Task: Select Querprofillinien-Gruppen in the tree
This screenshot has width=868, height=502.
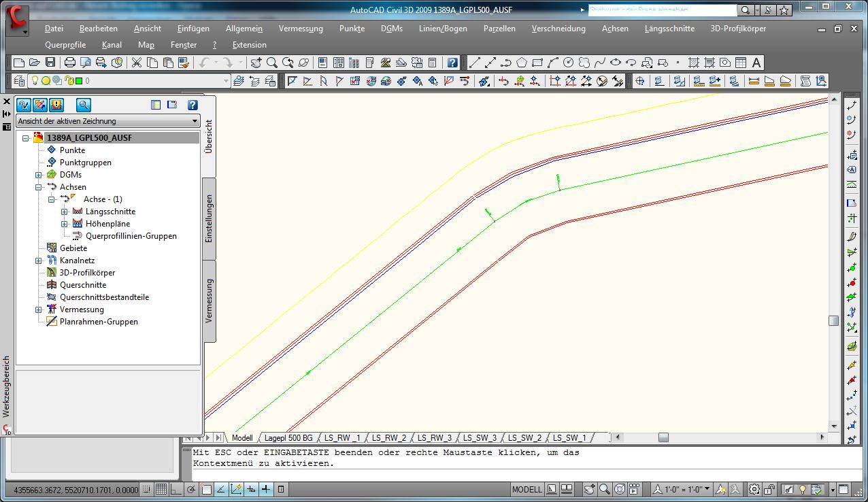Action: click(131, 236)
